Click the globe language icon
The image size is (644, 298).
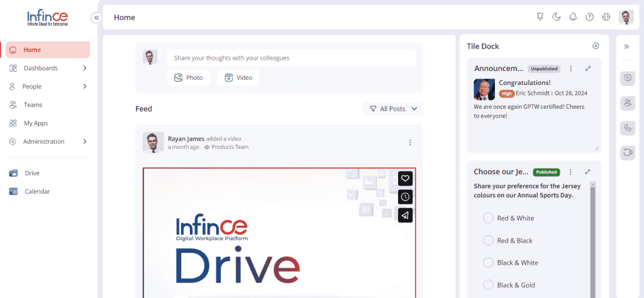606,17
